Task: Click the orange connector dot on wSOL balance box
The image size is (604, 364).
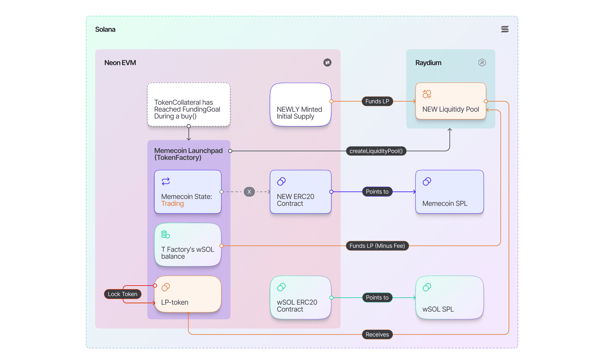Action: [x=221, y=246]
